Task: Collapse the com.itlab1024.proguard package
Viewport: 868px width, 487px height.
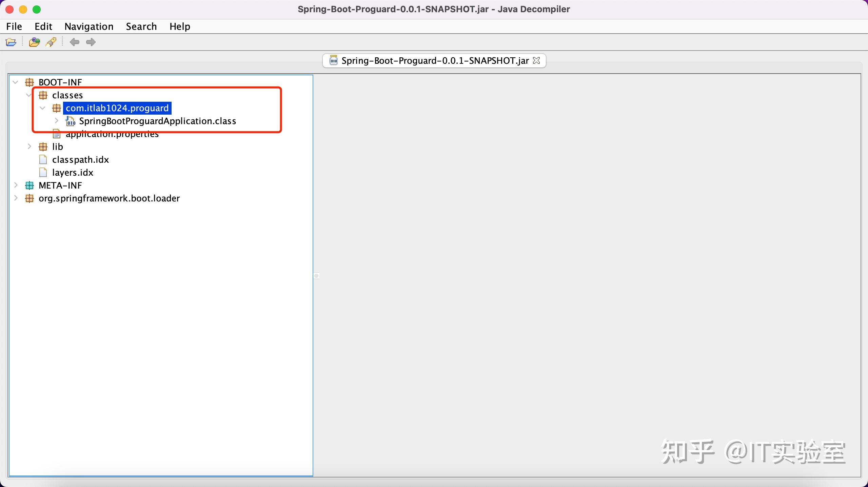Action: point(43,108)
